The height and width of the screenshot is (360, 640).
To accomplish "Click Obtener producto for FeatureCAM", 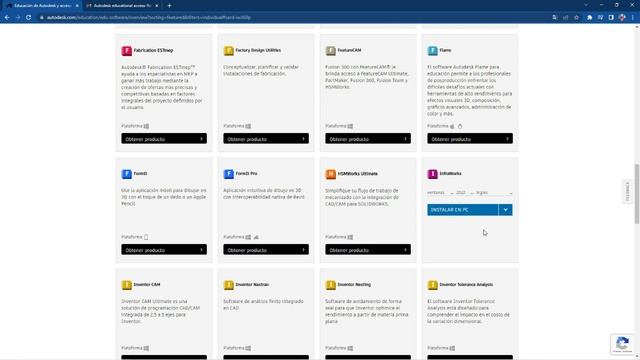I will pos(368,139).
